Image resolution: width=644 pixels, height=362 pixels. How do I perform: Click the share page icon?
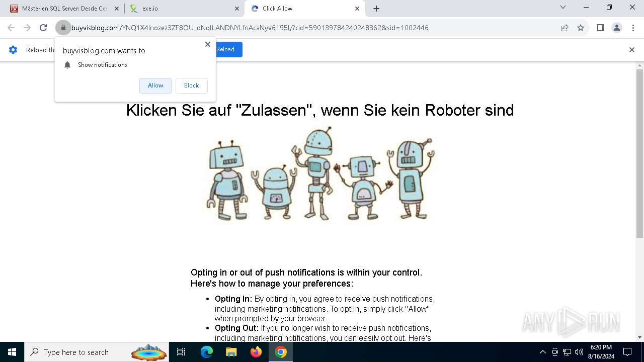tap(565, 28)
